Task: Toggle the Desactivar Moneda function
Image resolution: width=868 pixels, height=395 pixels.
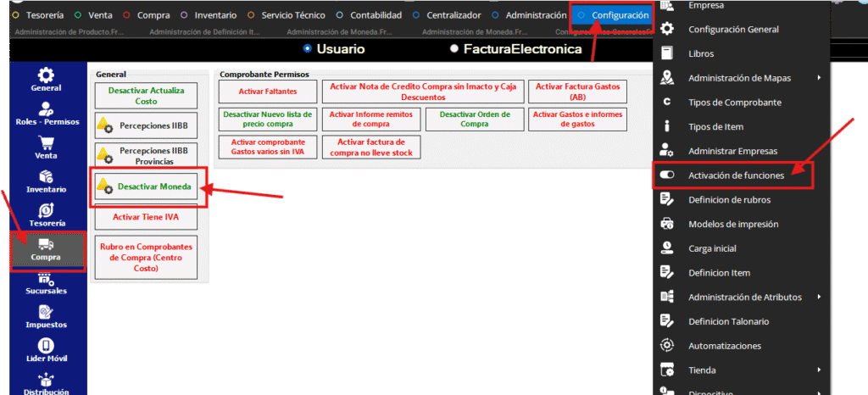Action: point(147,186)
